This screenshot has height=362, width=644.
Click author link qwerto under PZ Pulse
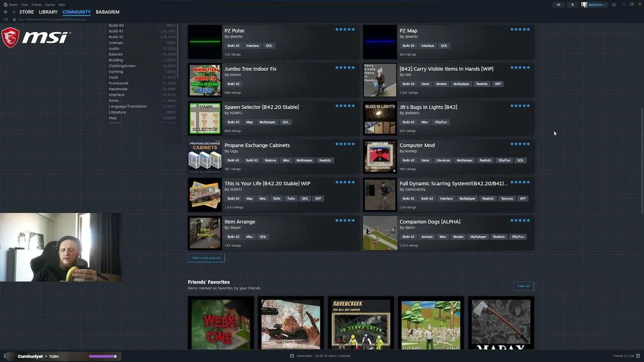point(235,37)
